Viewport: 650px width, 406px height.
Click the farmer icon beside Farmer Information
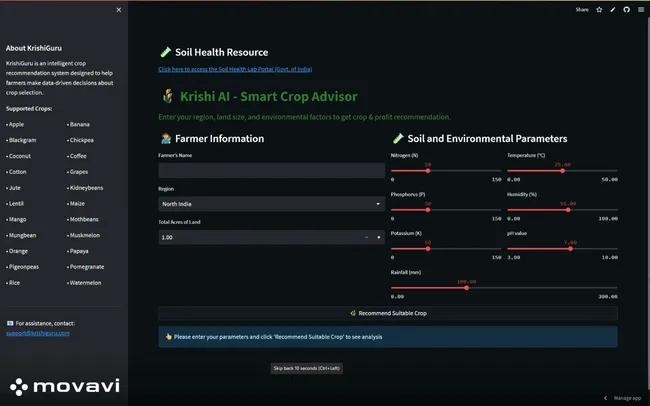tap(166, 139)
